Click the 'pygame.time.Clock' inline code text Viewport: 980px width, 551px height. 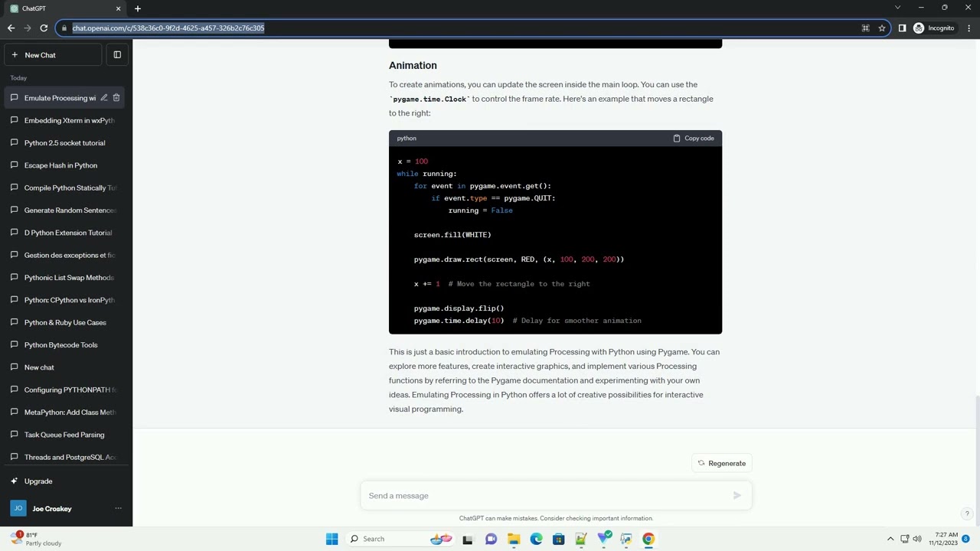(x=430, y=99)
